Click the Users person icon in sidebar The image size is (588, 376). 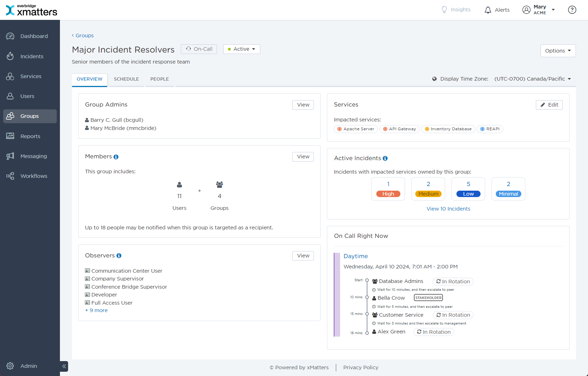click(x=10, y=96)
